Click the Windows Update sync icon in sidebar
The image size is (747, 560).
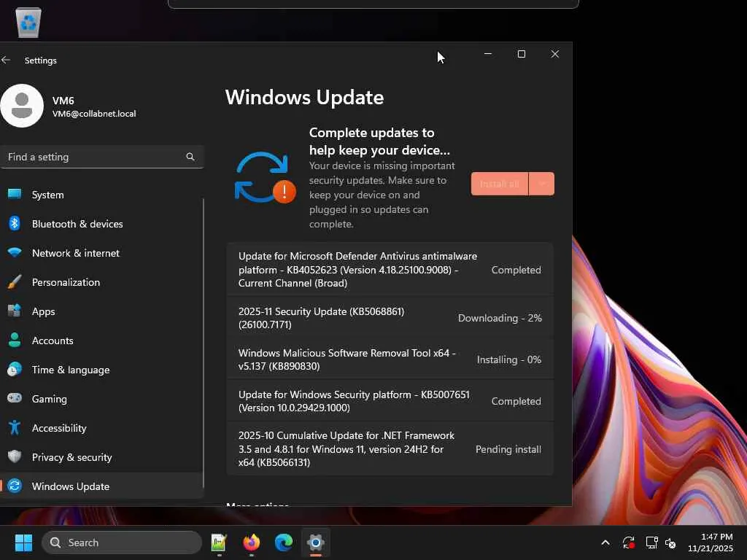coord(15,486)
